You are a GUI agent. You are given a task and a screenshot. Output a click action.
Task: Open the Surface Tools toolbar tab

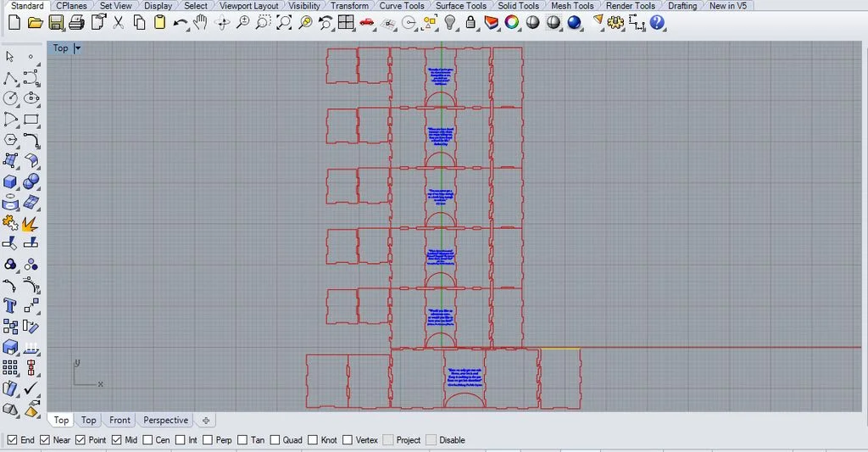(460, 6)
